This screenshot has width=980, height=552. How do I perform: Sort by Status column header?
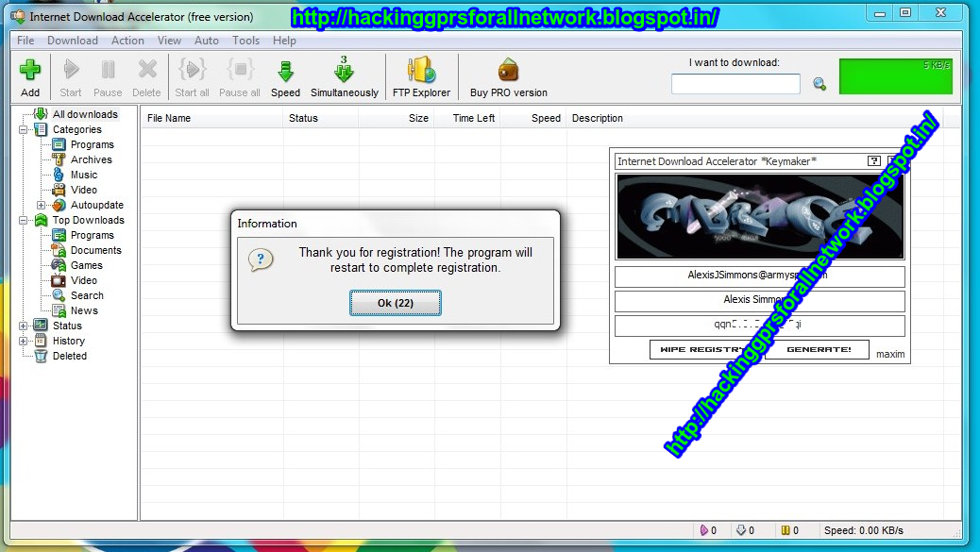click(321, 118)
